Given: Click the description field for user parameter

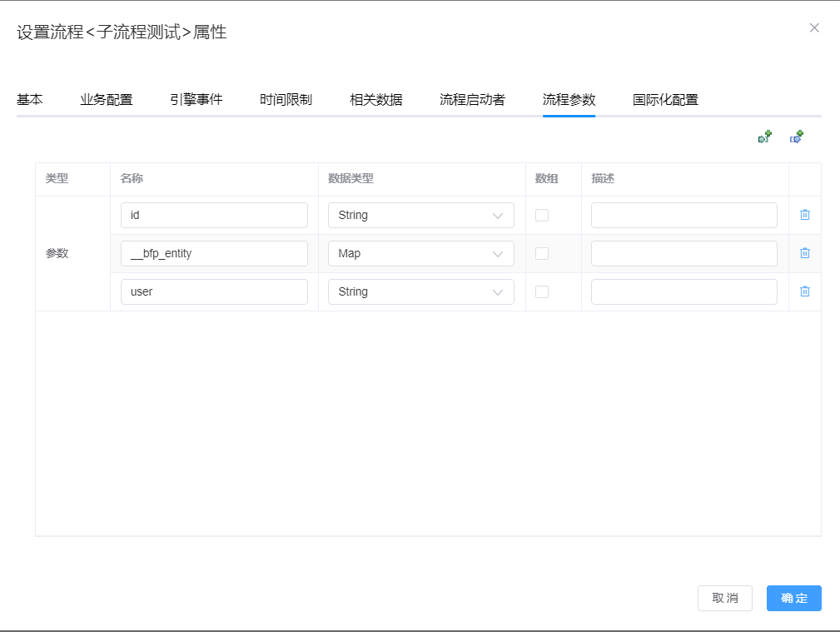Looking at the screenshot, I should [x=683, y=291].
